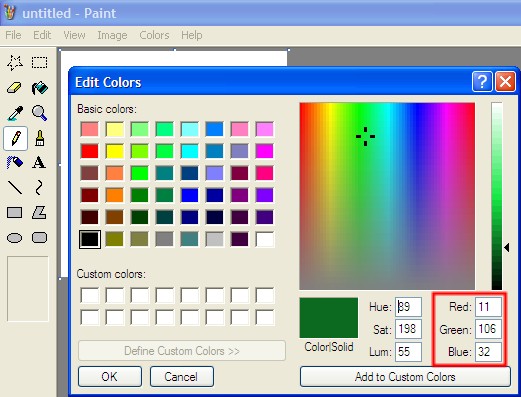
Task: Select the Brush tool
Action: point(39,138)
